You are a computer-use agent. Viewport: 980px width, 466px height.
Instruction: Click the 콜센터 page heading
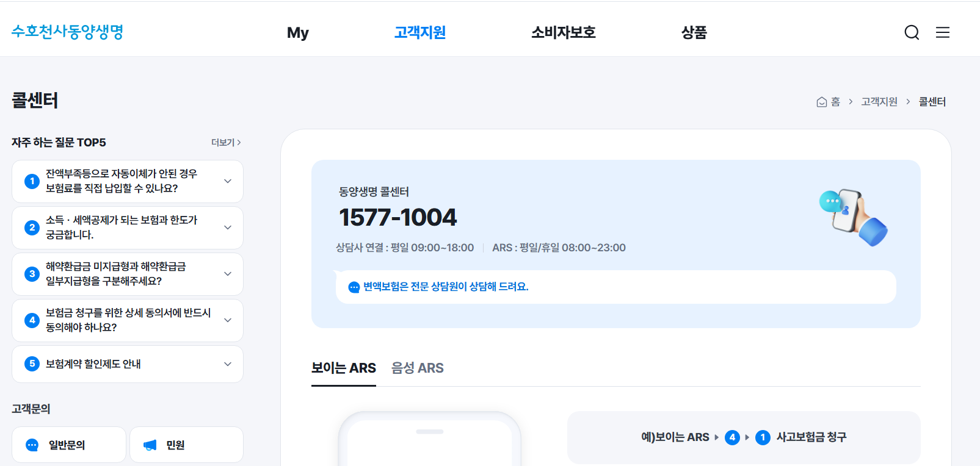(35, 101)
